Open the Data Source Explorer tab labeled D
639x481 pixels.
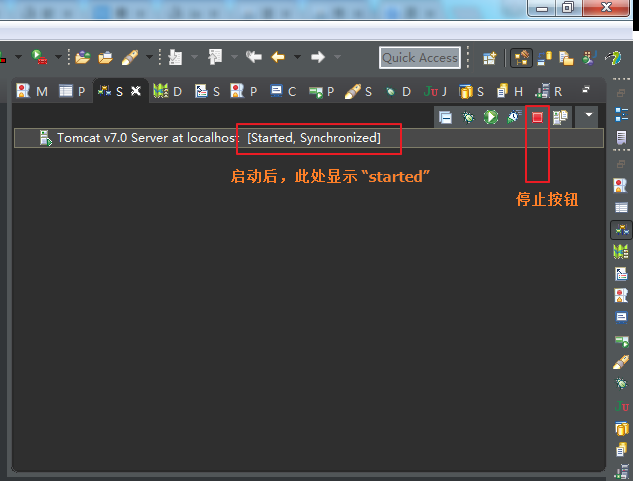point(167,91)
